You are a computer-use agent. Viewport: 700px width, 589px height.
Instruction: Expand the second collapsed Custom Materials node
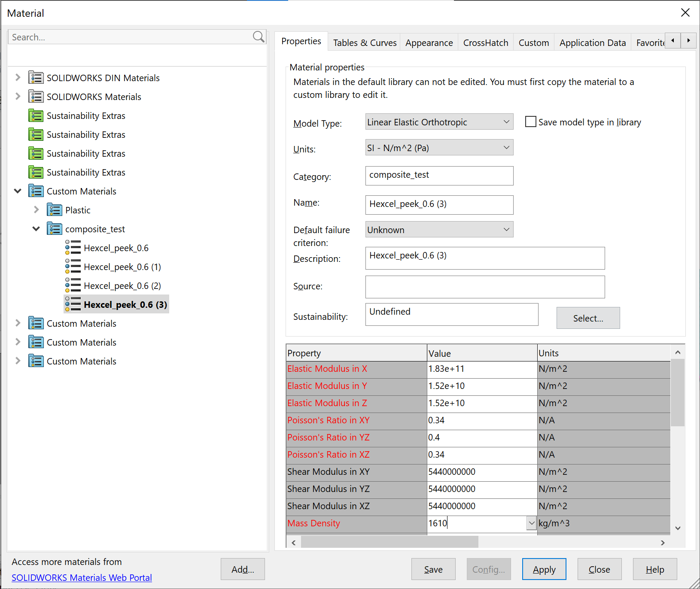[x=18, y=342]
